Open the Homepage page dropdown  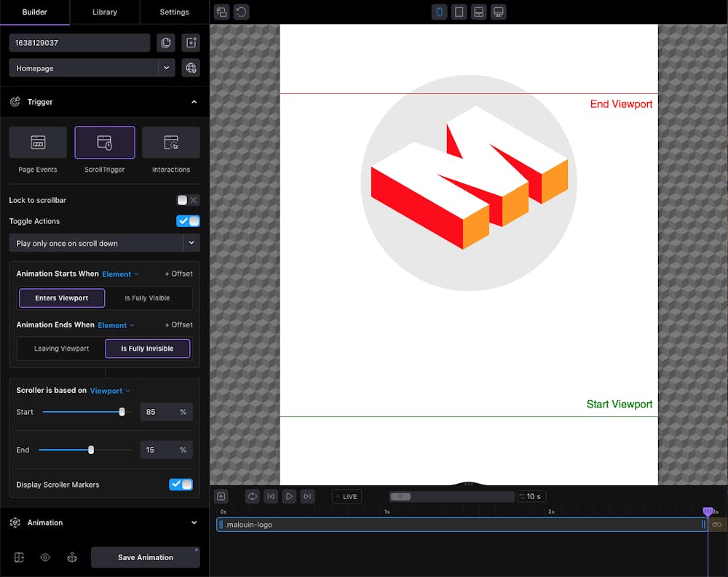click(92, 68)
